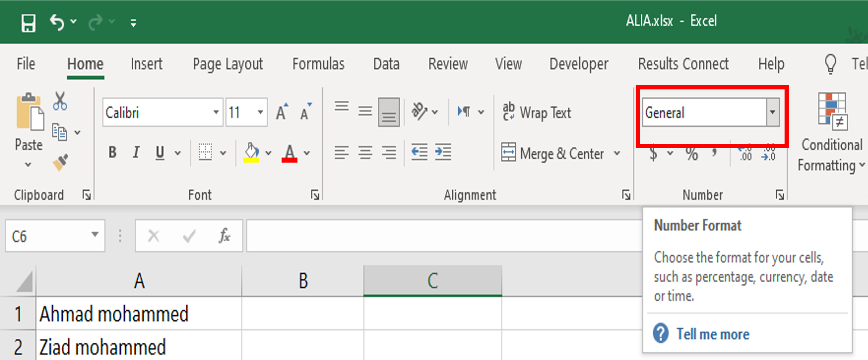Open the Calibri font name dropdown
Screen dimensions: 868x360
point(216,112)
